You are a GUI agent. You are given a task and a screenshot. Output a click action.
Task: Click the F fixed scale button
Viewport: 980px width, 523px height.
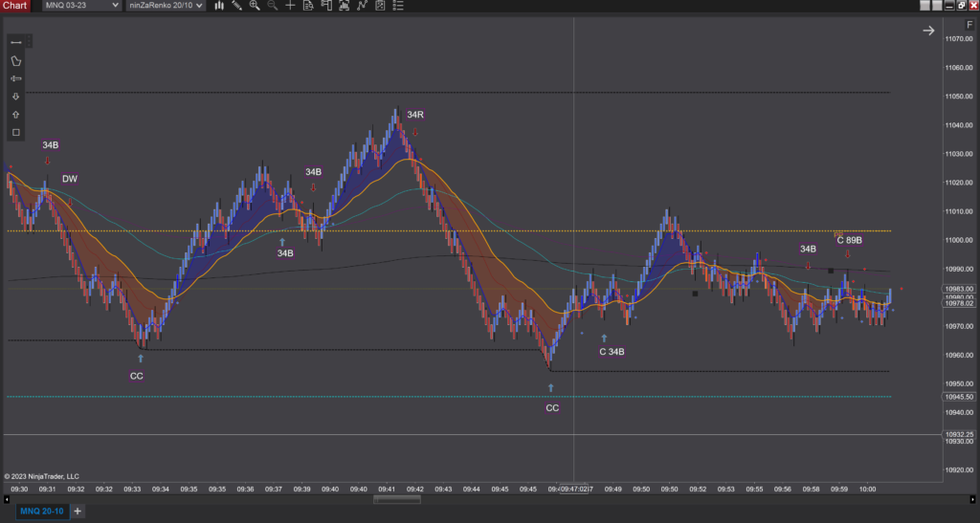click(x=969, y=25)
